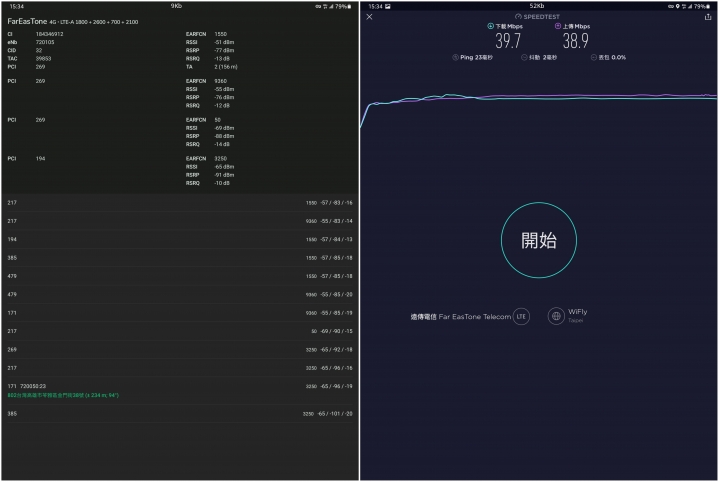720x482 pixels.
Task: Tap the RSRP -77 dBm reading
Action: (224, 50)
